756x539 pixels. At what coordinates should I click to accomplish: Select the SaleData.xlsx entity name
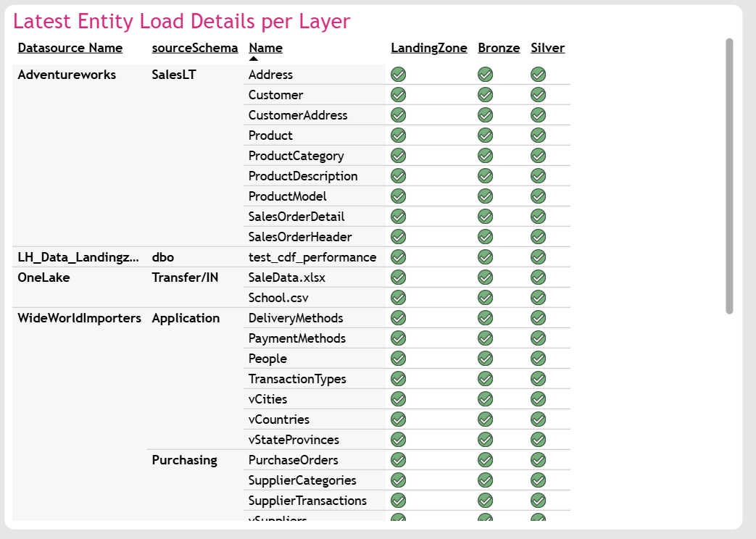(287, 277)
